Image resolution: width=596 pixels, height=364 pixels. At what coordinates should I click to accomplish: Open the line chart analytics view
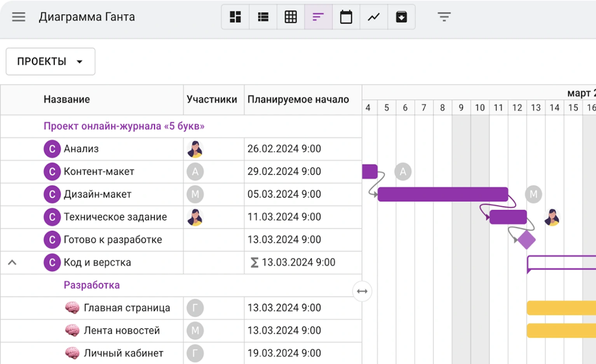pyautogui.click(x=374, y=17)
